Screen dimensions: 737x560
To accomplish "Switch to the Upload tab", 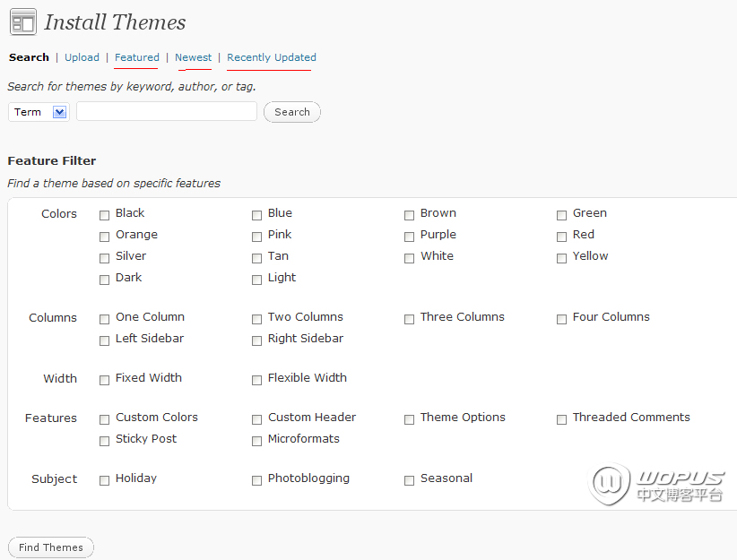I will click(82, 57).
